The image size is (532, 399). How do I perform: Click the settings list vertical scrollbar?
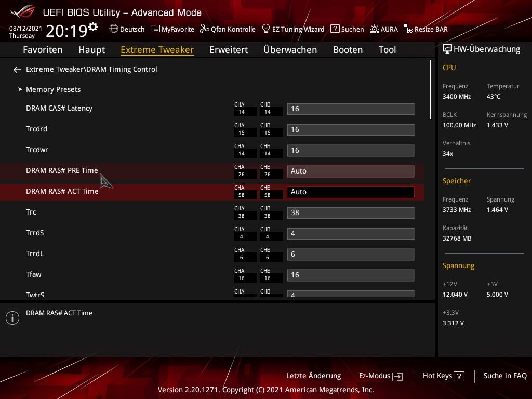pyautogui.click(x=430, y=90)
